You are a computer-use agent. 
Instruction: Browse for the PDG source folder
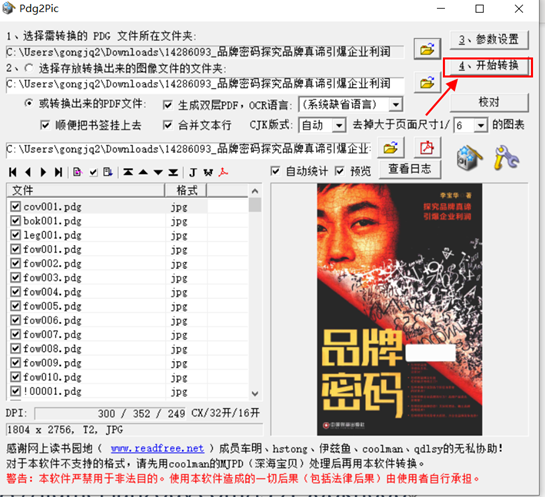(427, 49)
